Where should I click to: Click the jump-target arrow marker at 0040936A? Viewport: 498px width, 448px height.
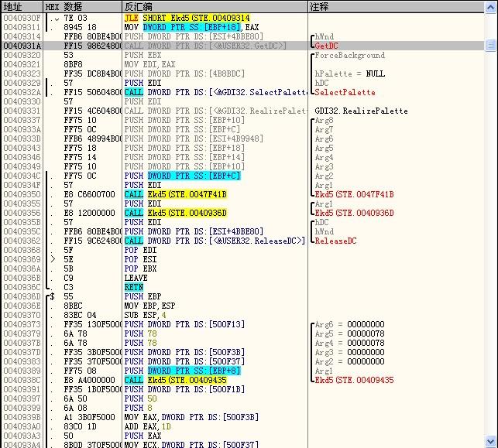pyautogui.click(x=52, y=259)
